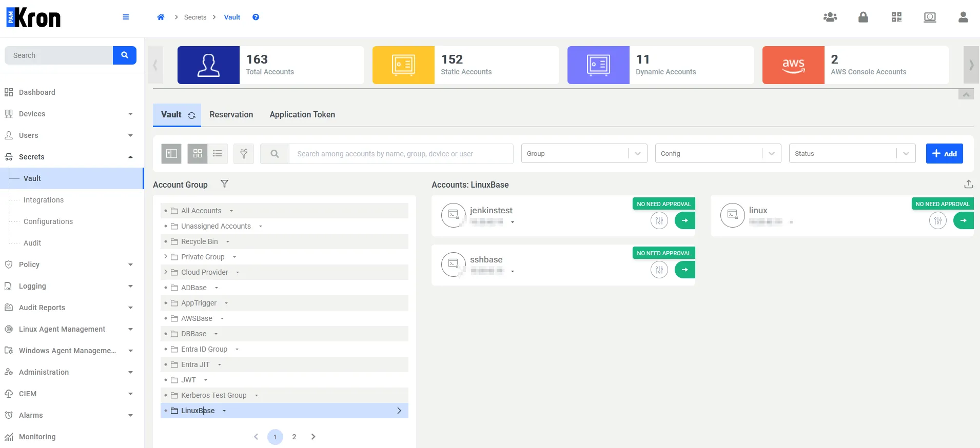Click the blue search magnifier button
Image resolution: width=980 pixels, height=448 pixels.
point(125,55)
